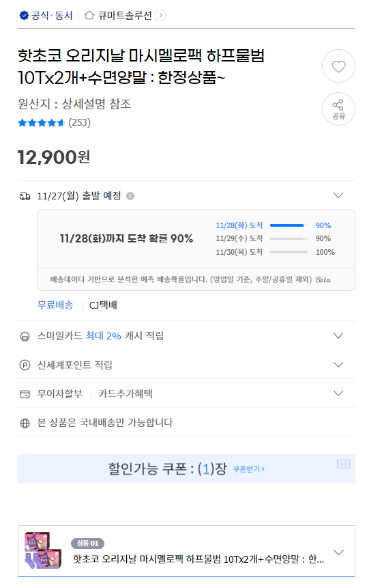The image size is (367, 588).
Task: Click the smile card icon
Action: point(25,337)
